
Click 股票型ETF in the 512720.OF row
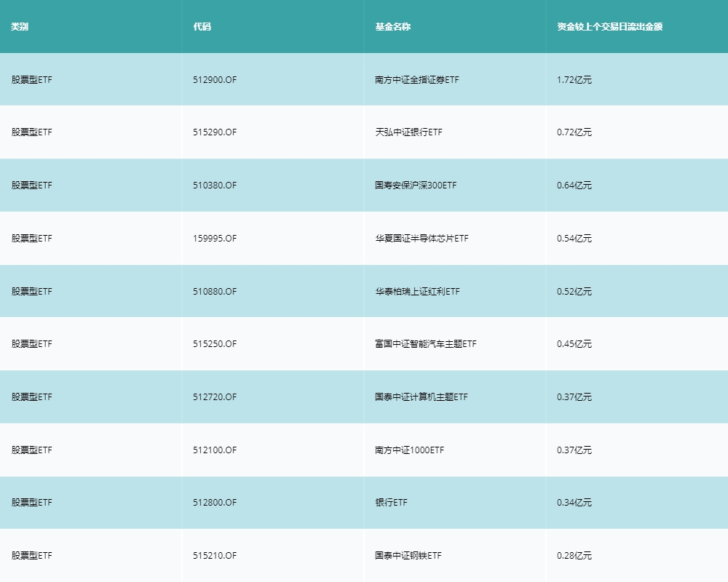coord(31,396)
